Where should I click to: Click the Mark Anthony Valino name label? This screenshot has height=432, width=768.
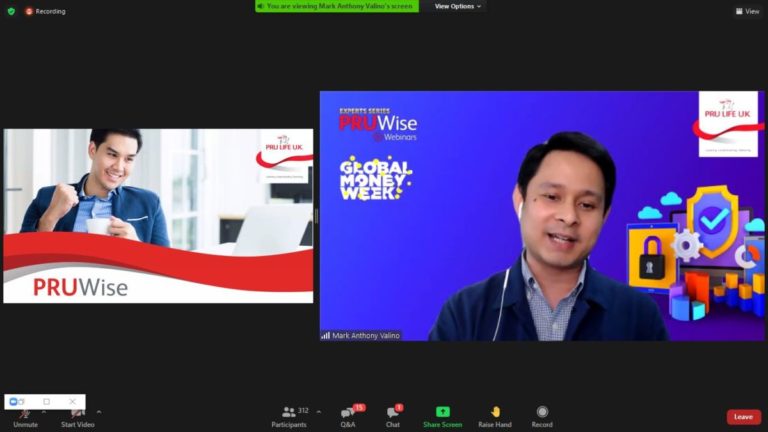(x=361, y=336)
